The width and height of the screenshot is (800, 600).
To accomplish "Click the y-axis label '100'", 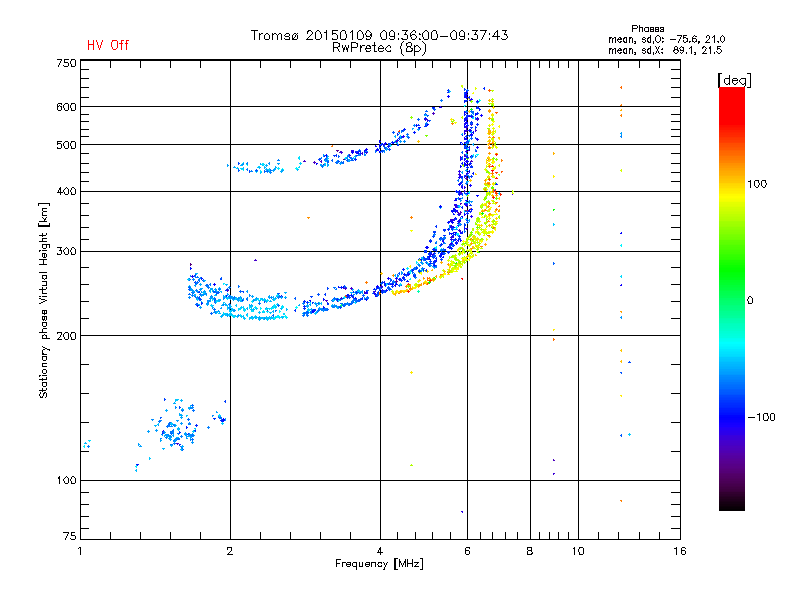I will 66,480.
